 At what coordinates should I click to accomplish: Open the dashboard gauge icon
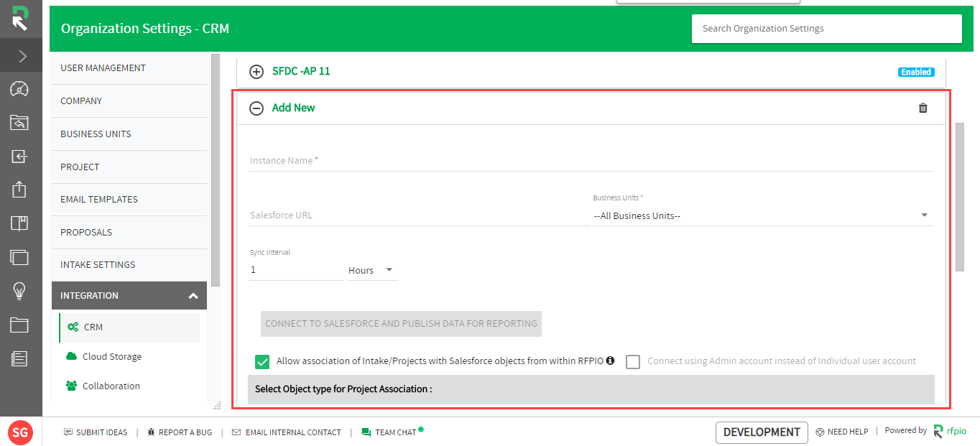19,89
